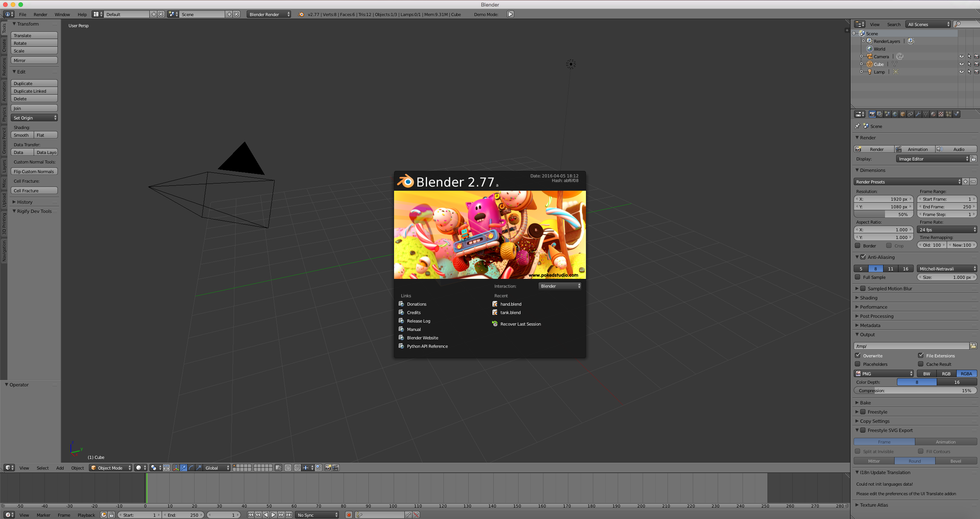Screen dimensions: 980x519
Task: Open the World properties globe tab
Action: [x=895, y=114]
